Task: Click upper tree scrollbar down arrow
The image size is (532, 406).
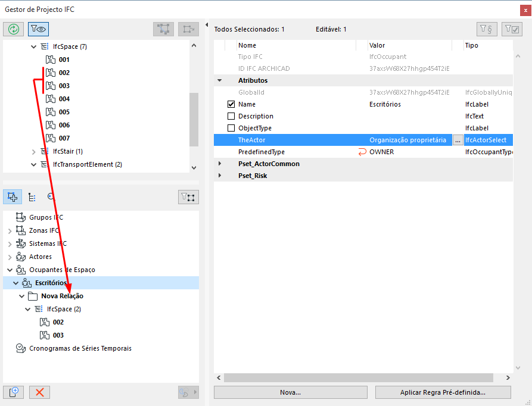Action: (x=194, y=168)
